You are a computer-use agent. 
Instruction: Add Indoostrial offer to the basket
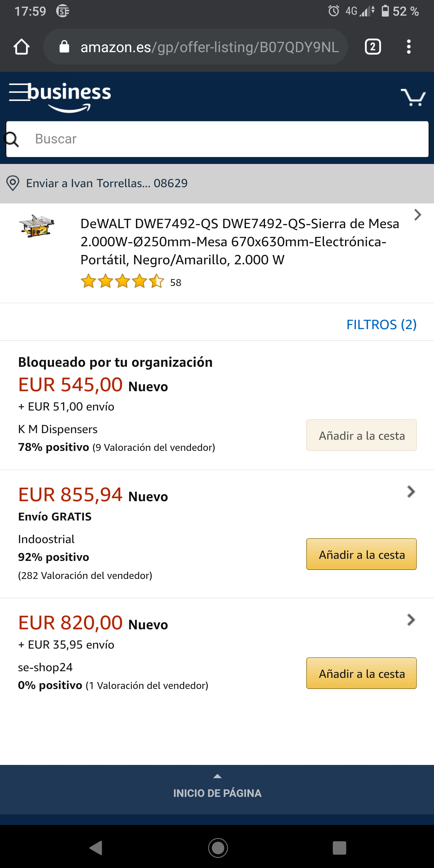point(361,554)
